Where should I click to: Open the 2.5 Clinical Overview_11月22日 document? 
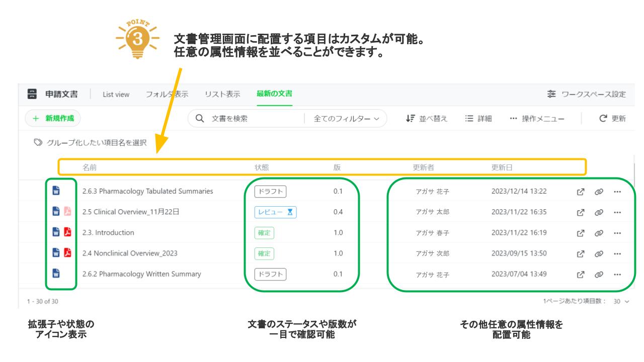pyautogui.click(x=131, y=212)
